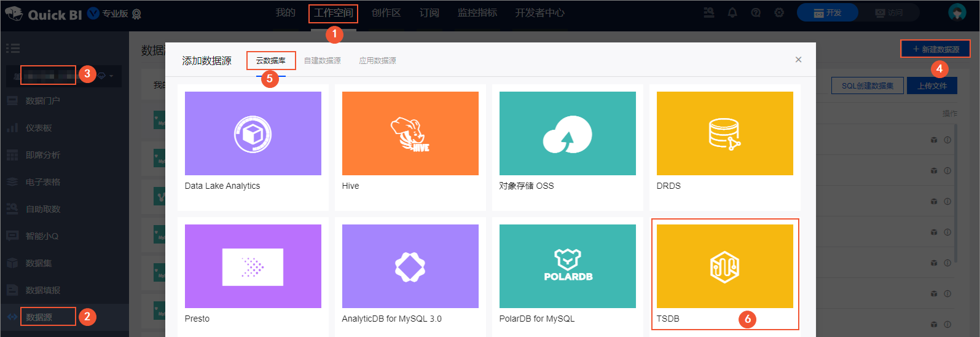The image size is (980, 337).
Task: Open the 创作区 top navigation item
Action: 386,13
